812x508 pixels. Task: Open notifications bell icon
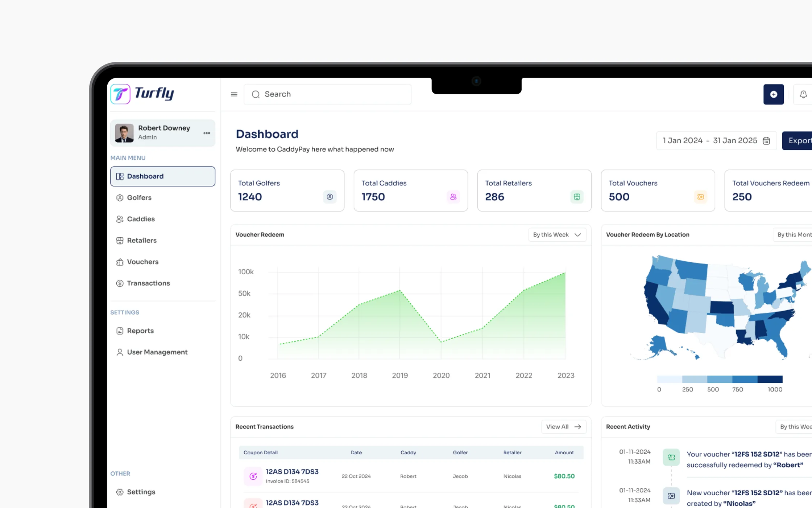click(x=803, y=94)
